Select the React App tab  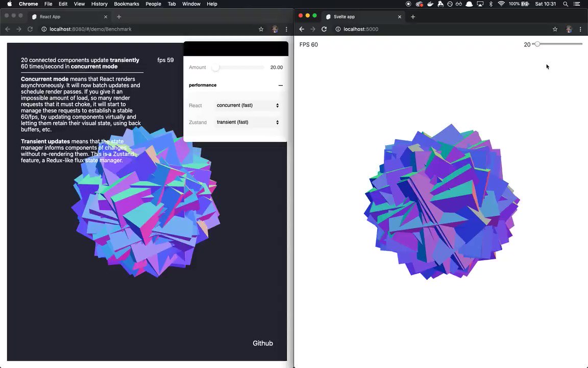click(69, 16)
